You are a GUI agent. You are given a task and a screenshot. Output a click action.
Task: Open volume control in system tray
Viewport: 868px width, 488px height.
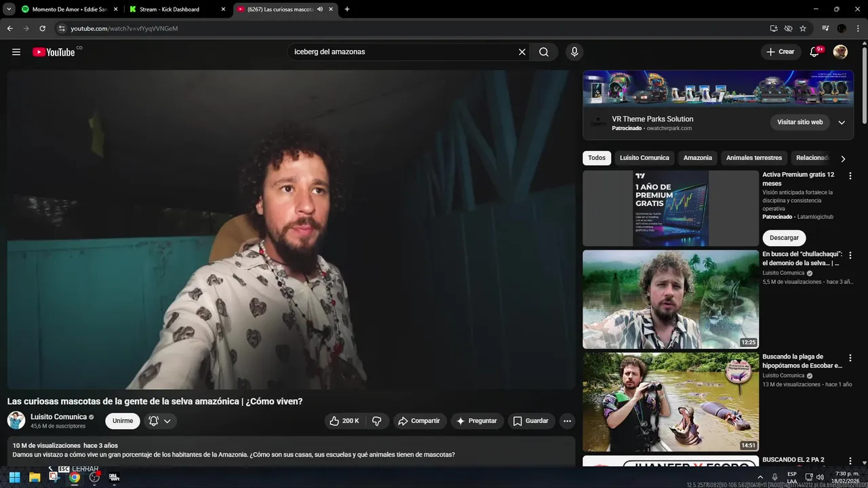821,477
